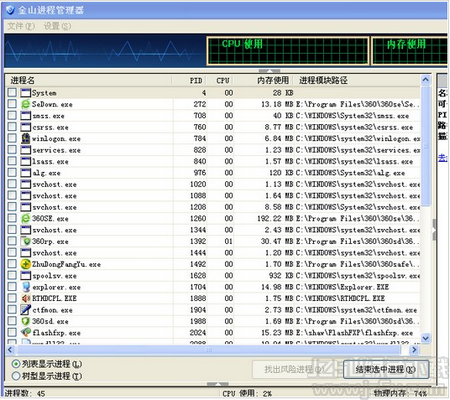Click the ZhuDongFangYu.exe yellow icon

[26, 264]
